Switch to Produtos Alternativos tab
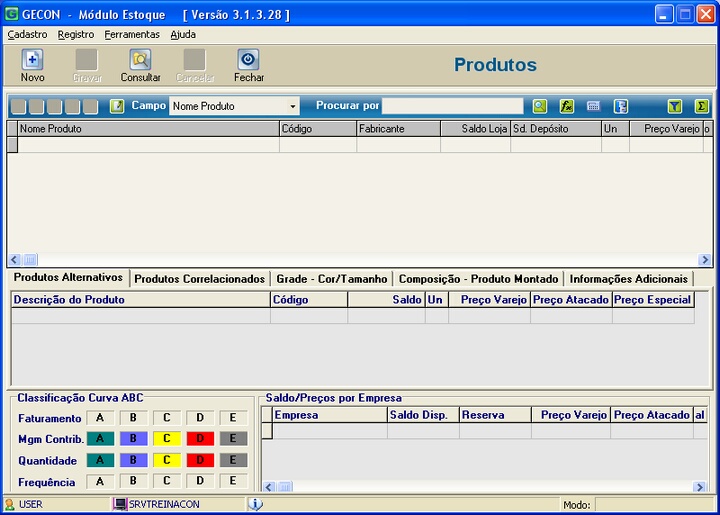The height and width of the screenshot is (515, 720). click(68, 277)
